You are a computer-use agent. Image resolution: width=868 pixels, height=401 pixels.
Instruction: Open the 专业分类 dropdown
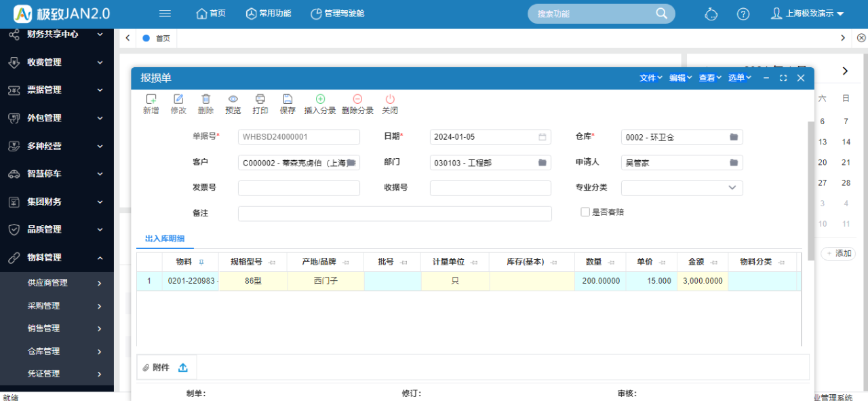coord(732,188)
